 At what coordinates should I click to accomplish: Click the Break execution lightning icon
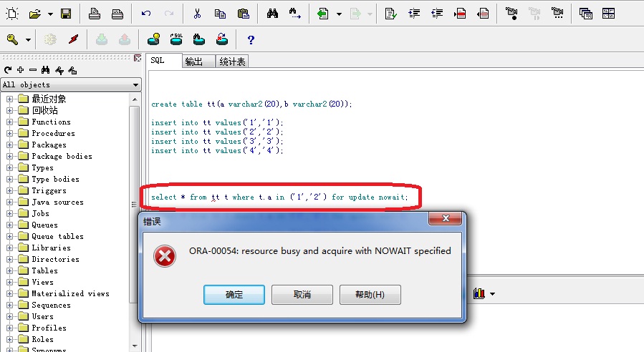(x=74, y=40)
